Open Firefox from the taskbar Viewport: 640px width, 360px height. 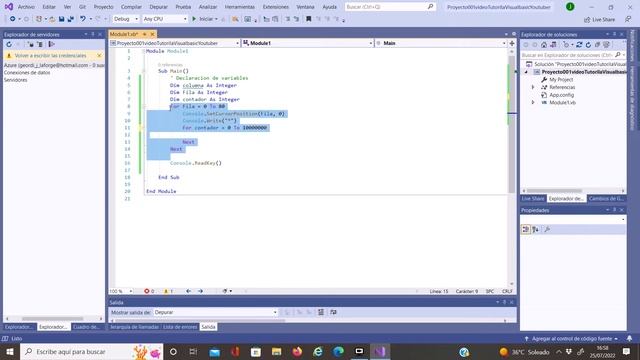[297, 351]
